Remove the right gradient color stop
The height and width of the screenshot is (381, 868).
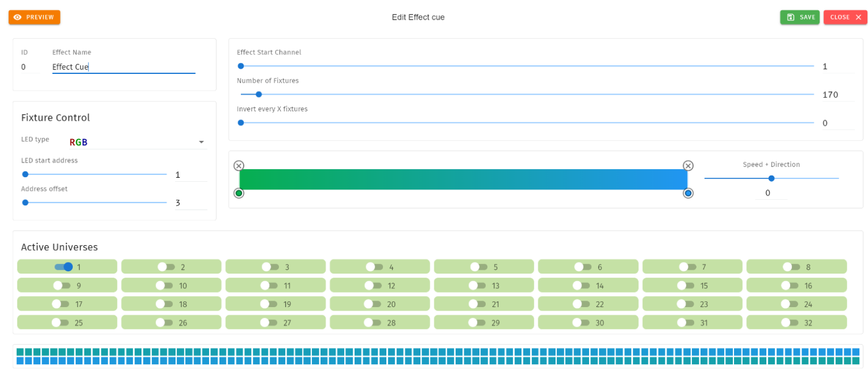[x=688, y=166]
